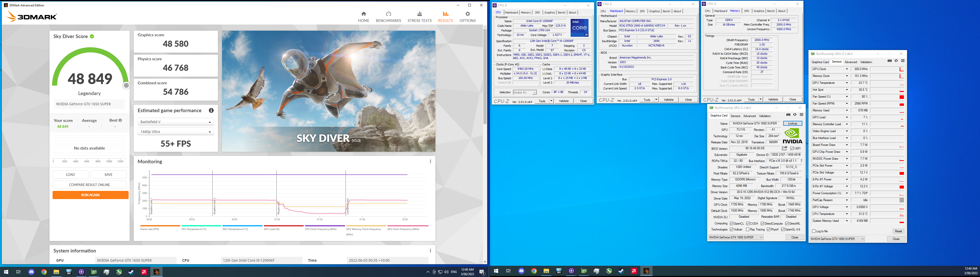980x277 pixels.
Task: Toggle the CUDA checkbox in GPU-Z
Action: [x=748, y=224]
